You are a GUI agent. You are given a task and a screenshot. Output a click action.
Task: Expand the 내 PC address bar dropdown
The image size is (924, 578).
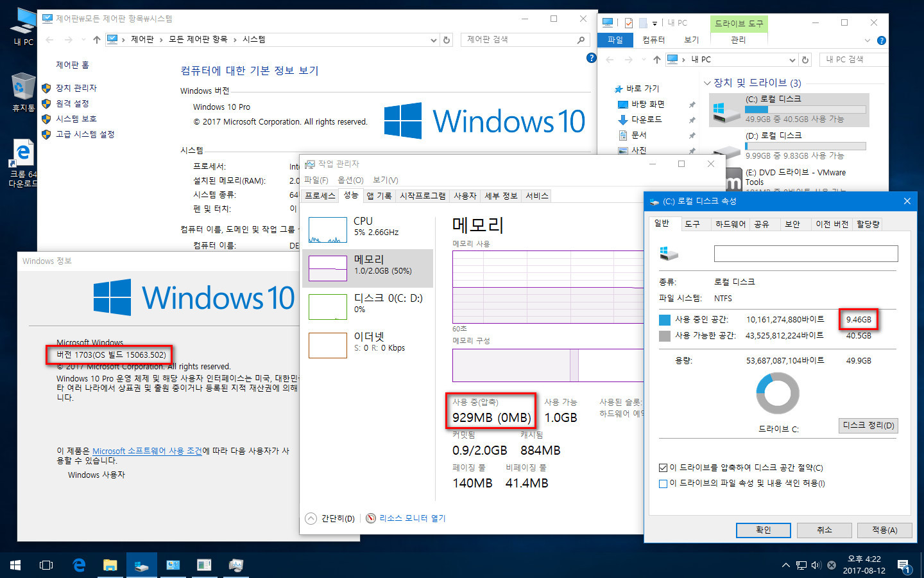792,60
